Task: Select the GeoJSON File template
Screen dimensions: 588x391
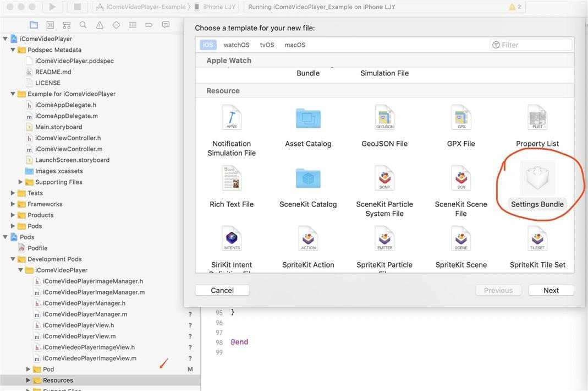Action: click(x=384, y=127)
